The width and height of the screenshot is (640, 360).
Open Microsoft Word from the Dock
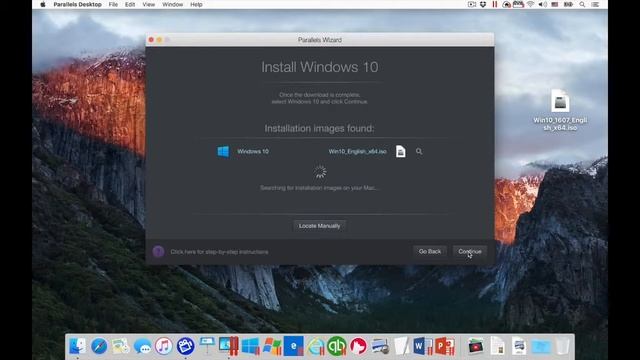[422, 346]
